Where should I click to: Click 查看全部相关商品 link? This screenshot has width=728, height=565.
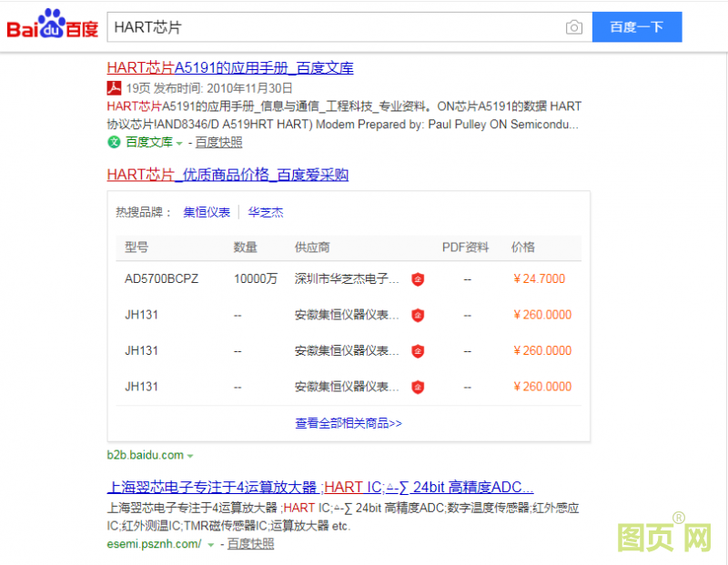click(348, 423)
